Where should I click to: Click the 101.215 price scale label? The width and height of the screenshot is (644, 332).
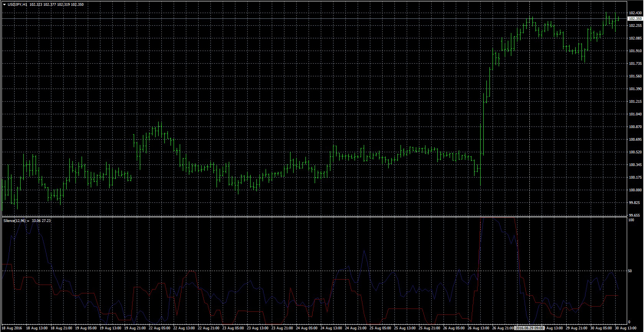(x=635, y=102)
